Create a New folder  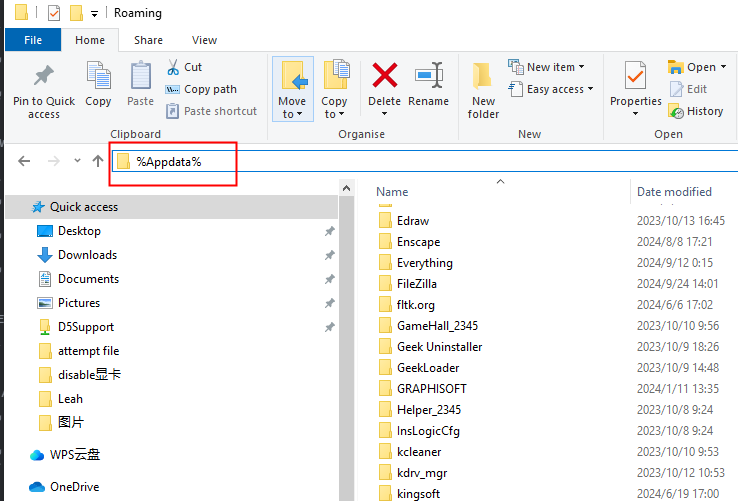pos(483,90)
